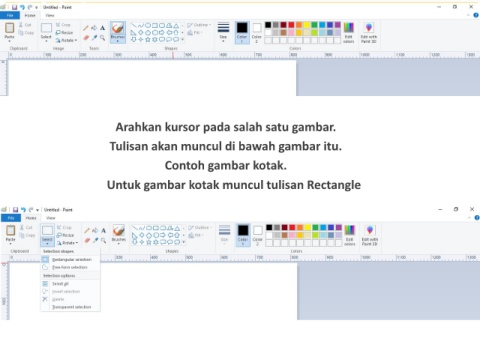Select the Pencil tool in the upper Paint window
The image size is (480, 360).
pyautogui.click(x=86, y=28)
